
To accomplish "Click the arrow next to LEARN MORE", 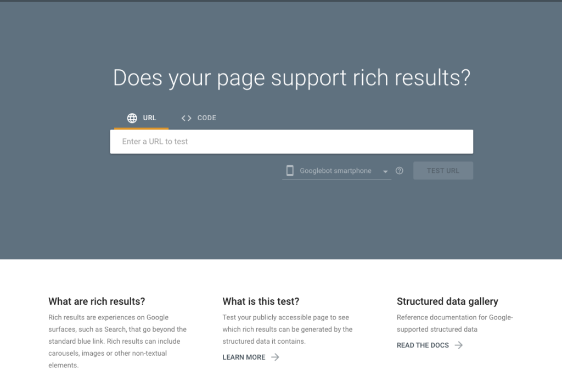I will point(275,357).
